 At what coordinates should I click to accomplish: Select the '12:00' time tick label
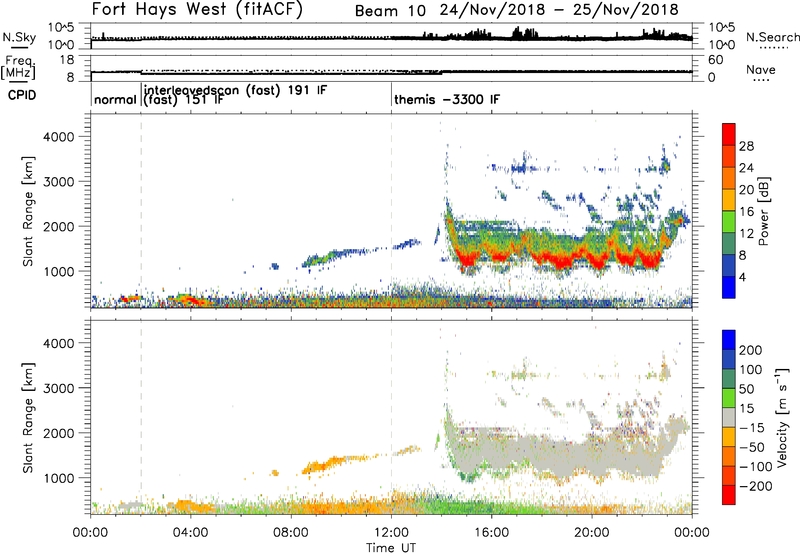(391, 533)
